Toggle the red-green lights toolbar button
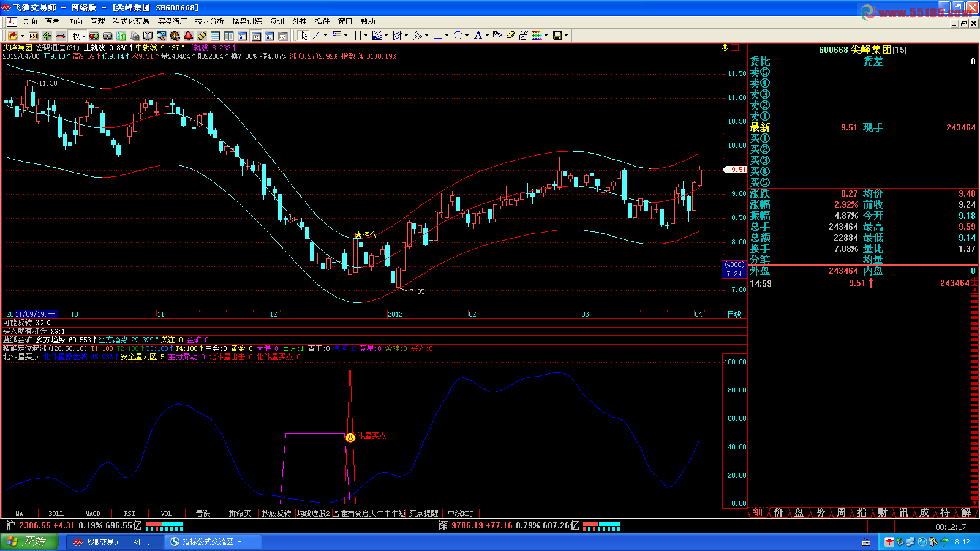 coord(94,36)
